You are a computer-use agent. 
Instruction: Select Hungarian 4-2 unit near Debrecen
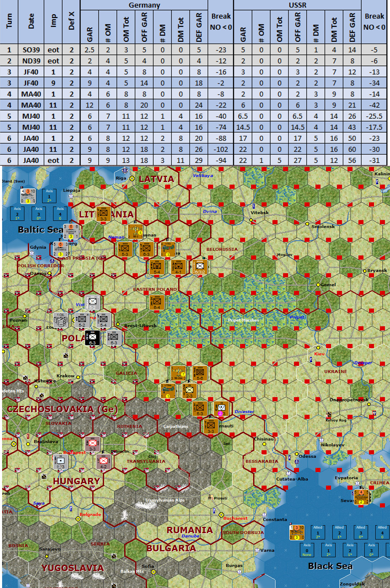[x=103, y=462]
